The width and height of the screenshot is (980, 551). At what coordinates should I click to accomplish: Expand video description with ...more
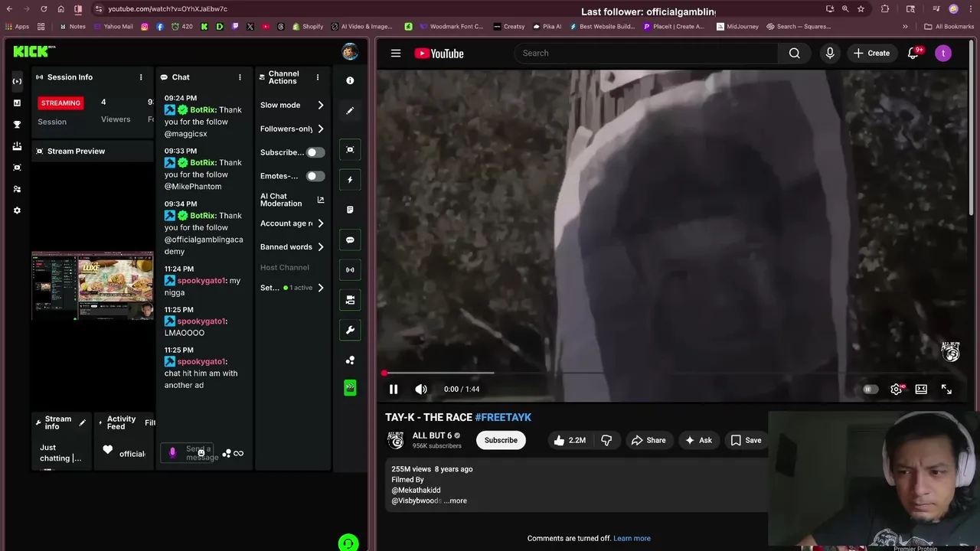455,500
